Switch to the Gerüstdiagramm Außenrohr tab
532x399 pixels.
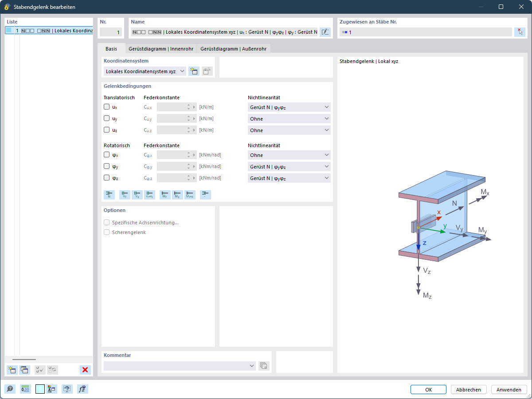[234, 49]
